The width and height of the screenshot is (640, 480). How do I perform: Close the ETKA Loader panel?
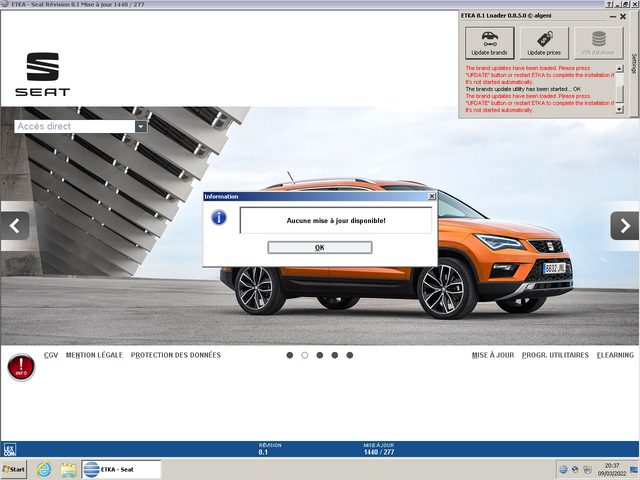point(623,17)
